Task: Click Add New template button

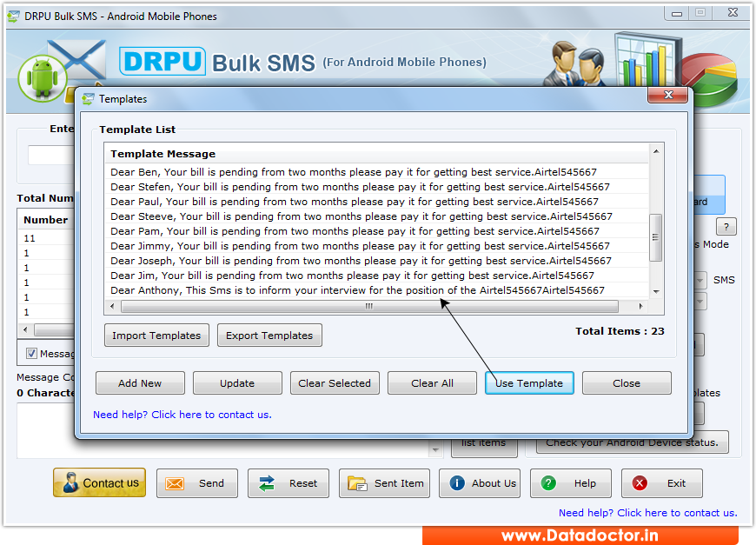Action: pos(140,383)
